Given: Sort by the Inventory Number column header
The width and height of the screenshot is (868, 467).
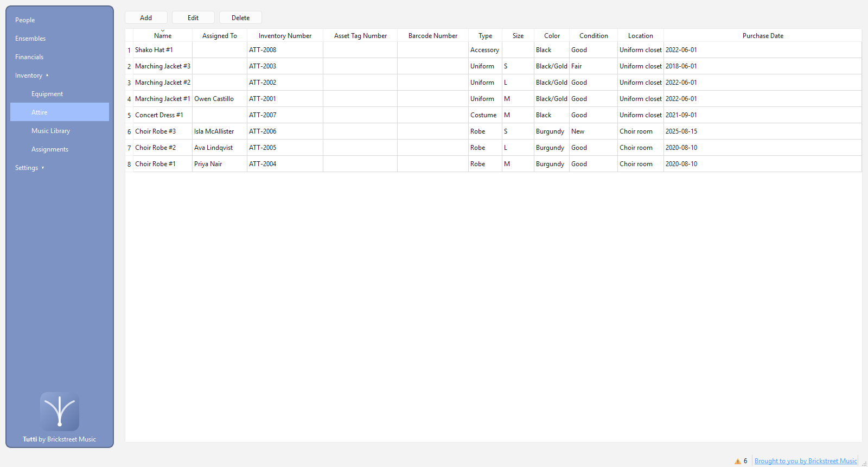Looking at the screenshot, I should (285, 36).
